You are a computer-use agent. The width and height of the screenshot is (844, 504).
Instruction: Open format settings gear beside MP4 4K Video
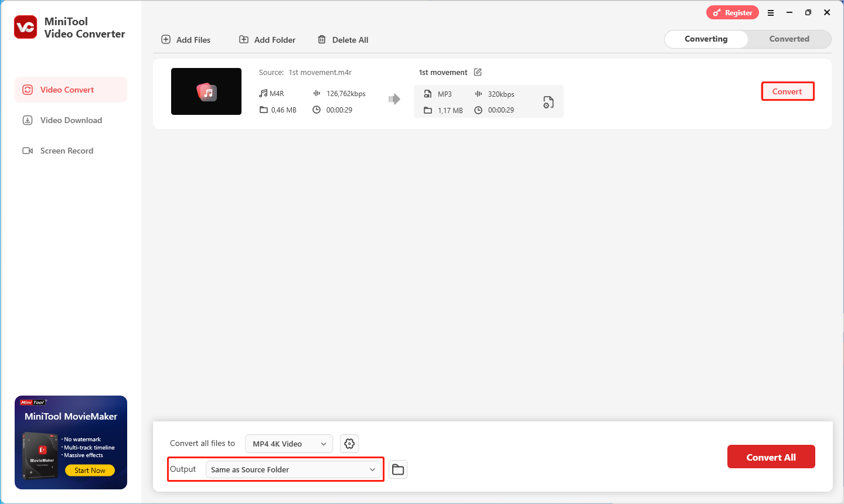(349, 444)
